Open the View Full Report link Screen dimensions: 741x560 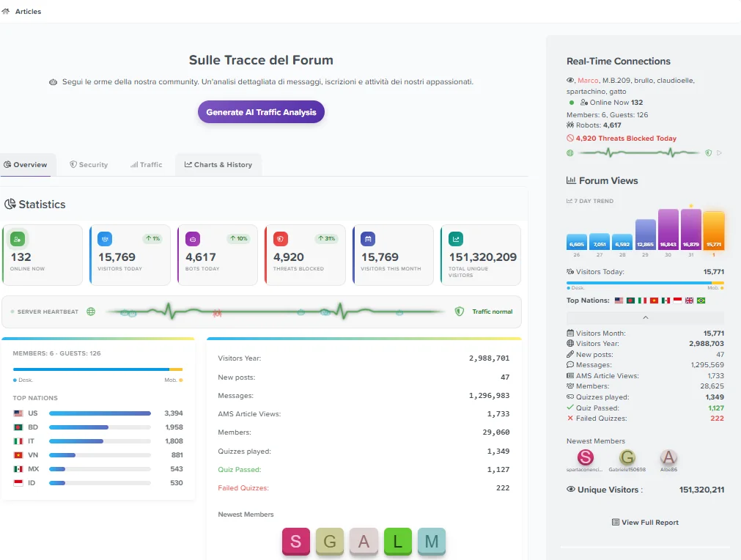(x=645, y=522)
